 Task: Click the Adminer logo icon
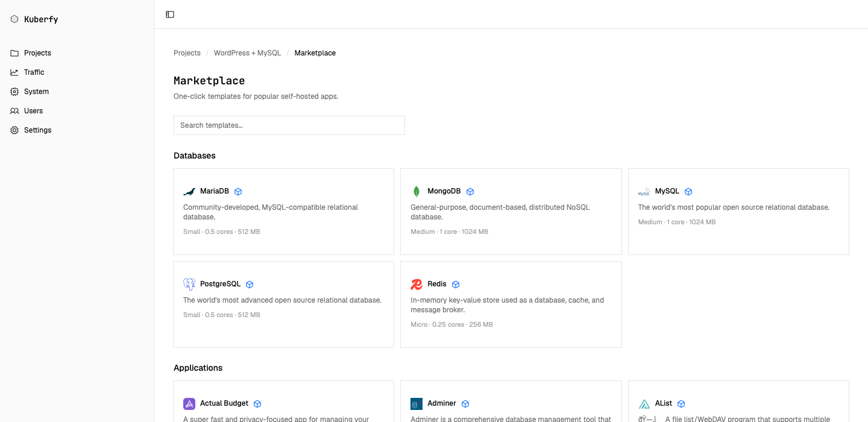tap(417, 404)
